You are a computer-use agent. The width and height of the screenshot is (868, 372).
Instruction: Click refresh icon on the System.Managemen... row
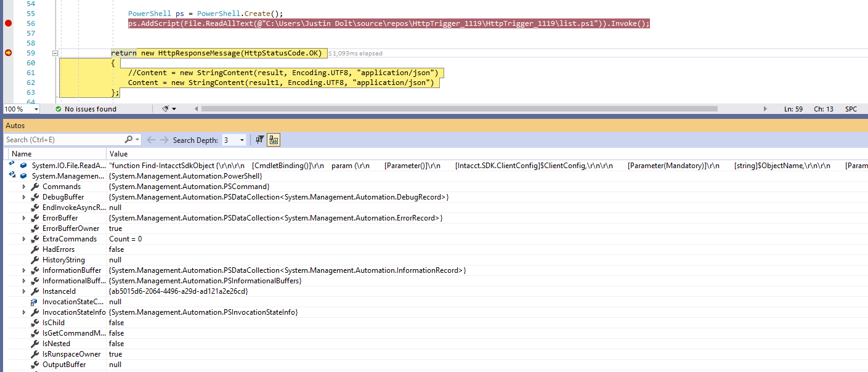click(12, 175)
